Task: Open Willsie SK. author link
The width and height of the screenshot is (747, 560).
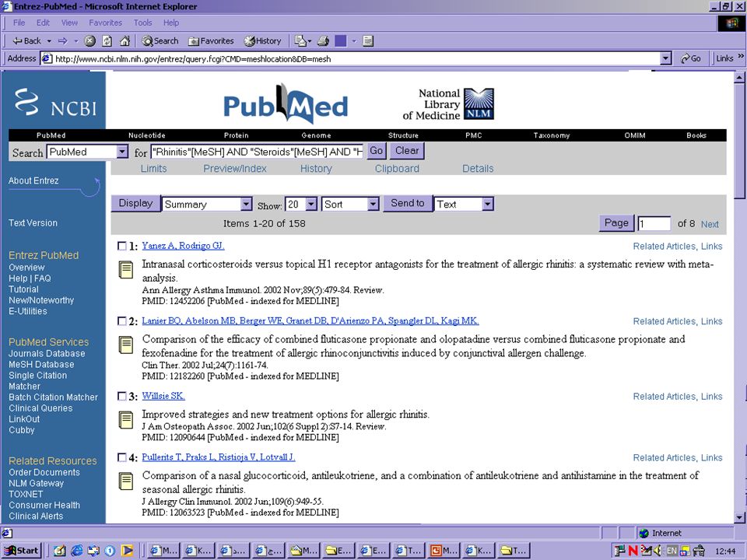Action: tap(163, 396)
